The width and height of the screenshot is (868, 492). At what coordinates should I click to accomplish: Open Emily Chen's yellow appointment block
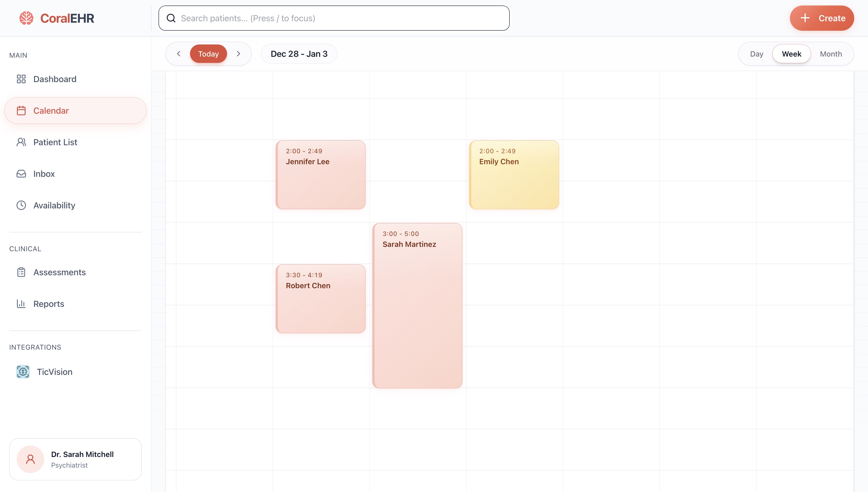point(514,175)
